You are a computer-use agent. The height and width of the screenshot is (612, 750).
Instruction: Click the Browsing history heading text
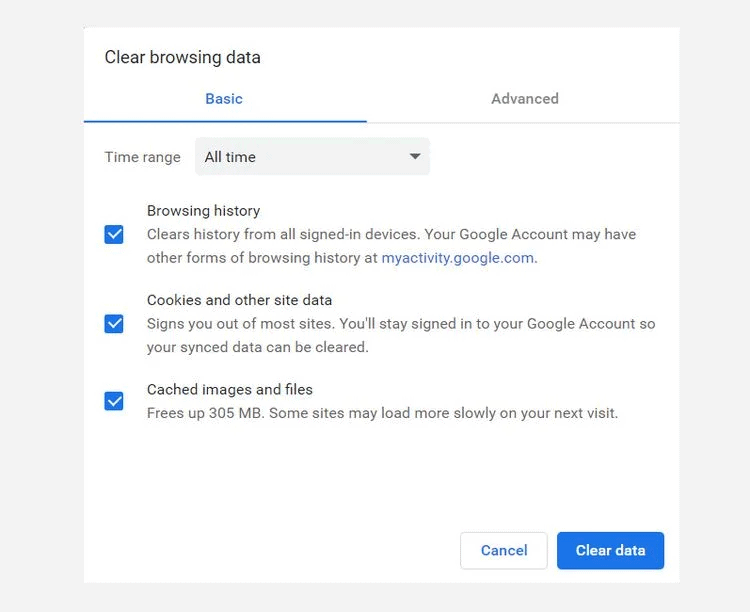203,211
